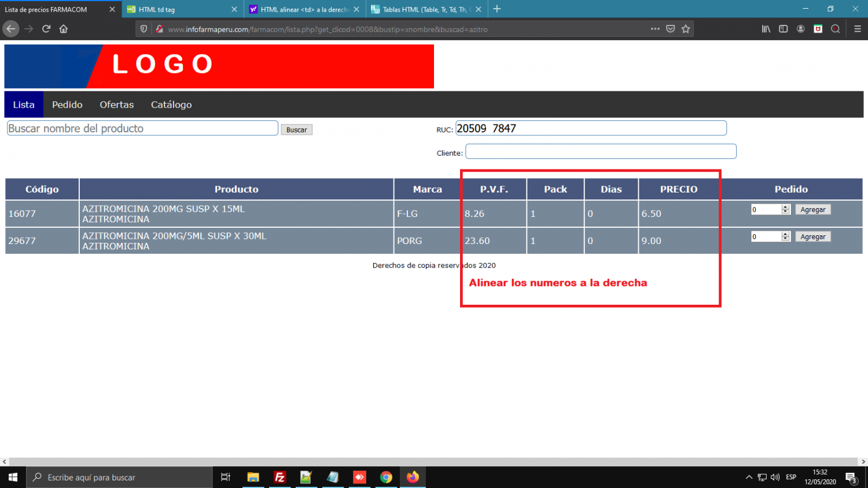Image resolution: width=868 pixels, height=488 pixels.
Task: Open the Firefox hamburger menu
Action: coord(858,29)
